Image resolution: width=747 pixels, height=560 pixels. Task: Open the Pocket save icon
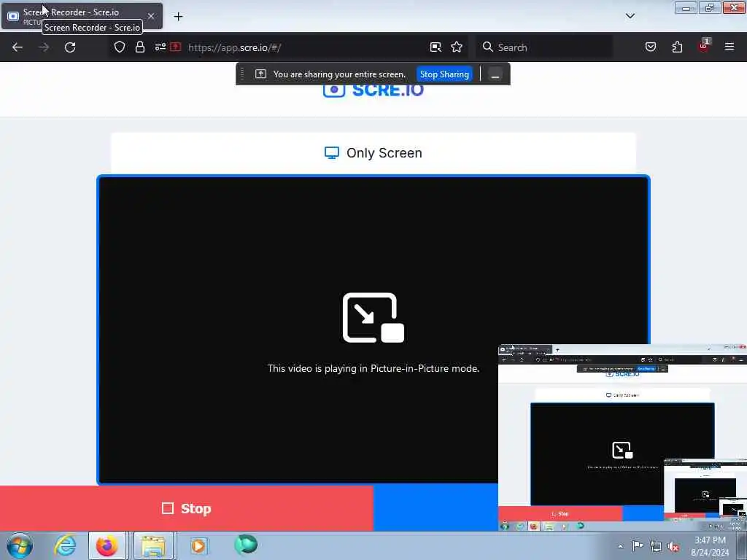pyautogui.click(x=650, y=47)
